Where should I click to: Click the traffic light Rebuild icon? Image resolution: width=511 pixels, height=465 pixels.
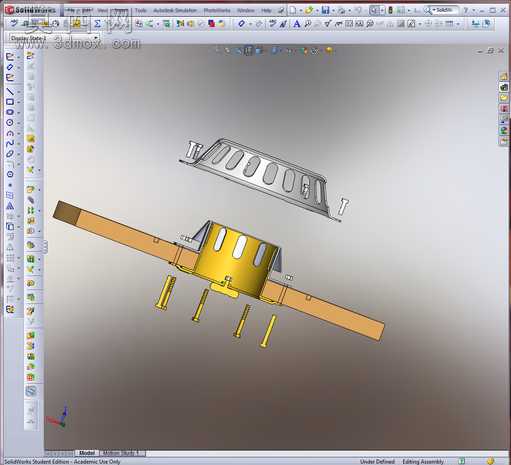391,10
